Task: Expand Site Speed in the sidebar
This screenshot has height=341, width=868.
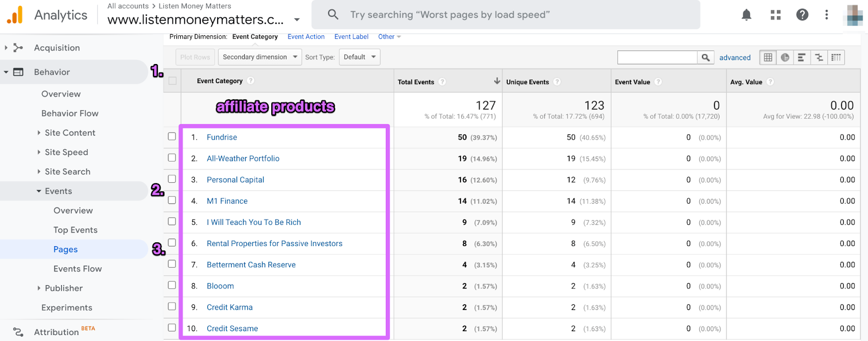Action: pos(39,152)
